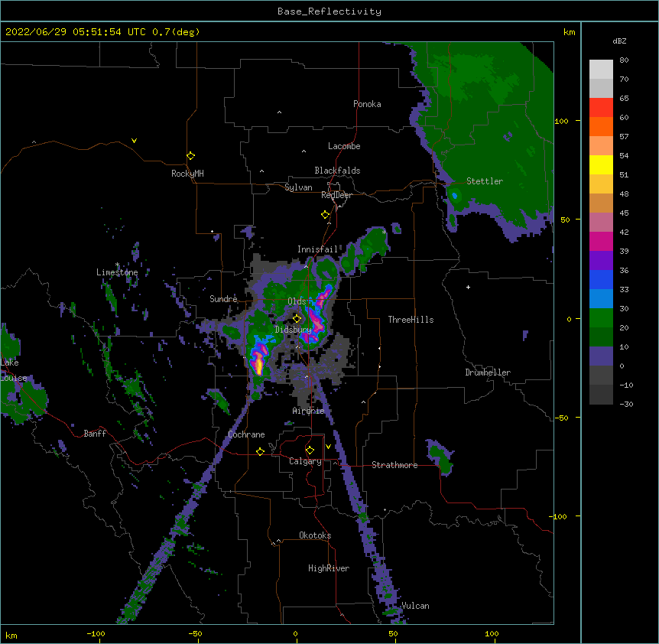Click the RedDeer city label
This screenshot has height=644, width=659.
(336, 195)
